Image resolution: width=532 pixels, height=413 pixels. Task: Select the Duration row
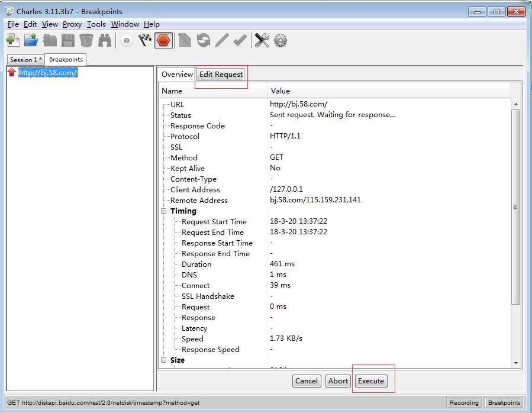tap(335, 264)
